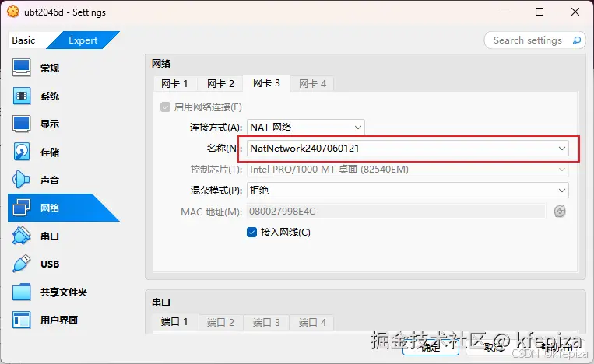The height and width of the screenshot is (364, 594).
Task: Open the 控制芯片 Intel PRO/1000 MT dropdown
Action: 408,169
